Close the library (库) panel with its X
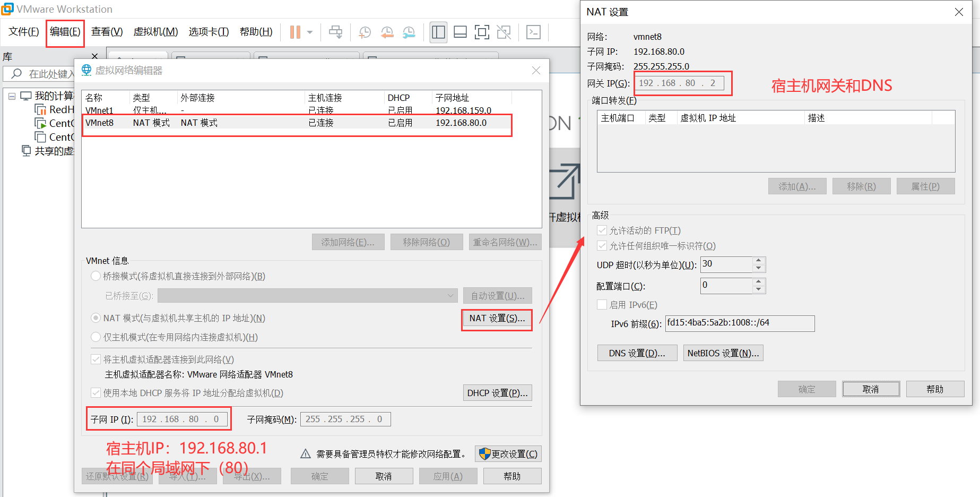 click(94, 56)
